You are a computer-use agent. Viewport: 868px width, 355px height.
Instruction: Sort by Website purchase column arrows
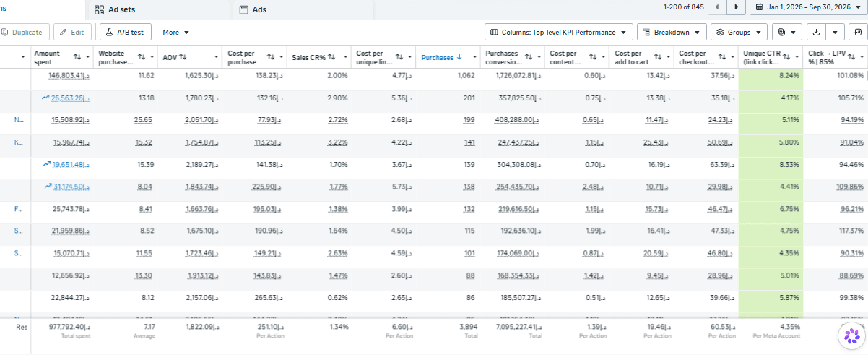(142, 56)
